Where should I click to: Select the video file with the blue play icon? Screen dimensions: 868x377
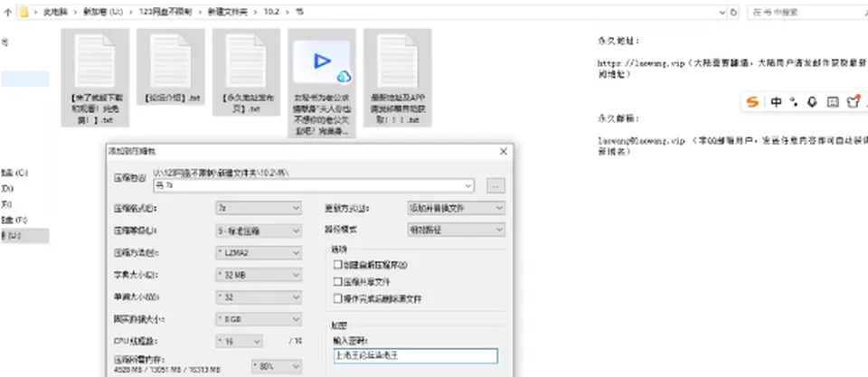coord(322,82)
